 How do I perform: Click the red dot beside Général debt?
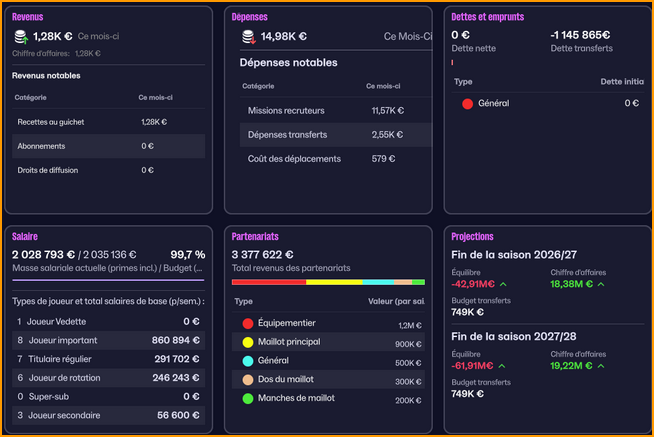(466, 103)
